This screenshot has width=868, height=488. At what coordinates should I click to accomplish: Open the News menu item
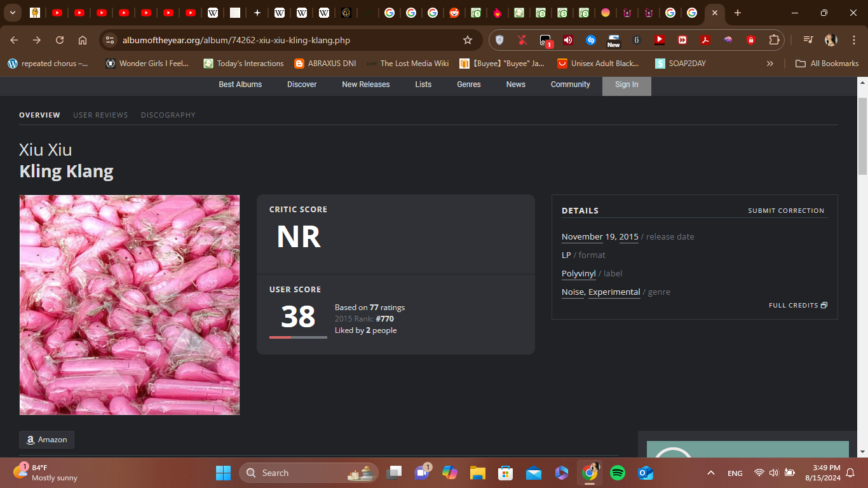pyautogui.click(x=516, y=85)
